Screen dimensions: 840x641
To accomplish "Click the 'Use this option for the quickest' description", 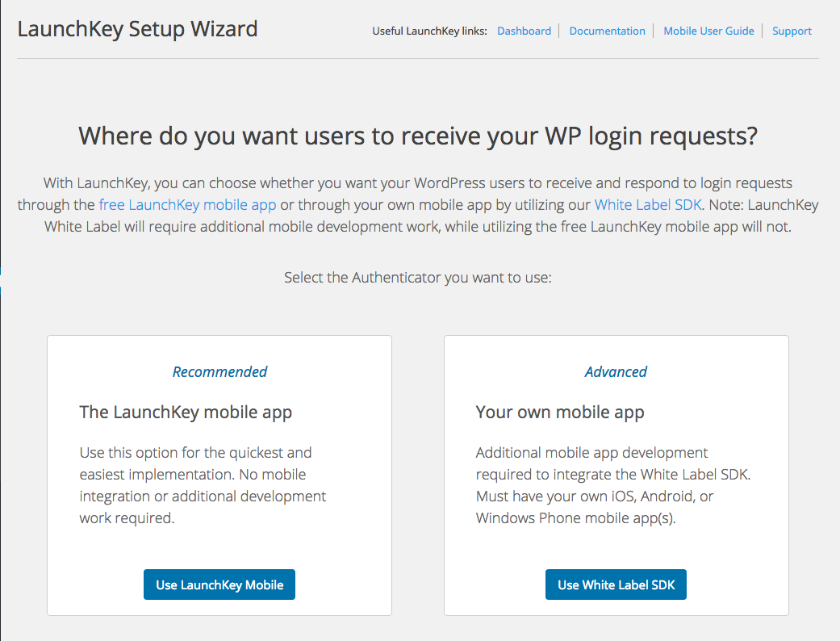I will pyautogui.click(x=203, y=485).
